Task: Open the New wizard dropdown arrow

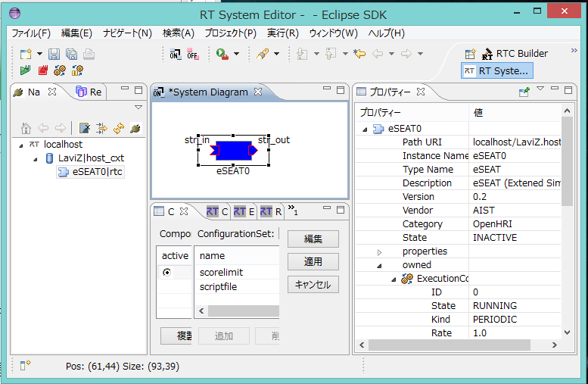Action: point(39,54)
